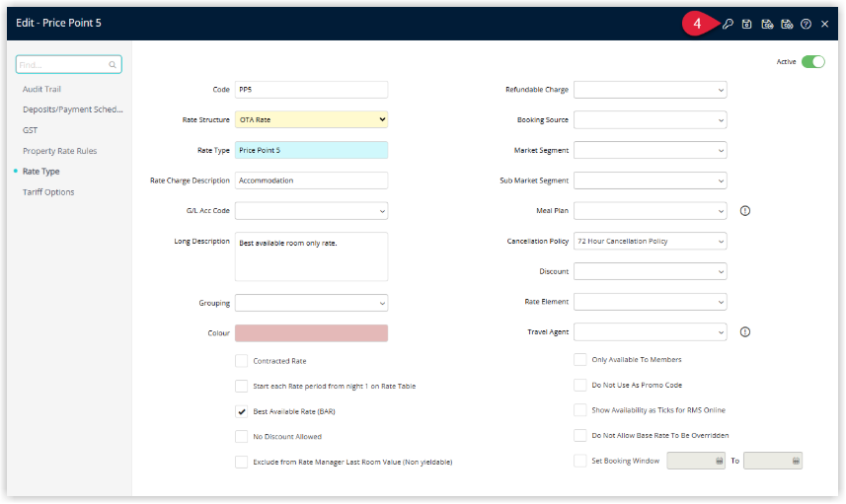Check Show Availability as Ticks for RMS Online
846x504 pixels.
pyautogui.click(x=580, y=410)
